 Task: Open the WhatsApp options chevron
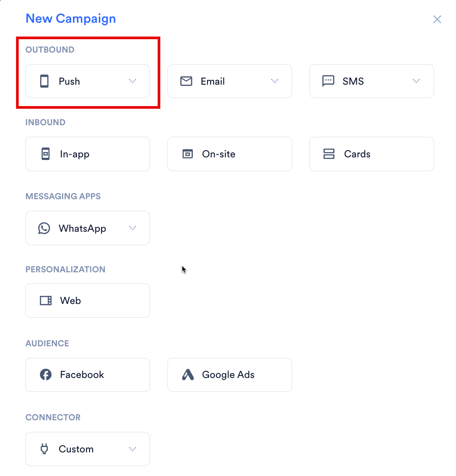[133, 228]
